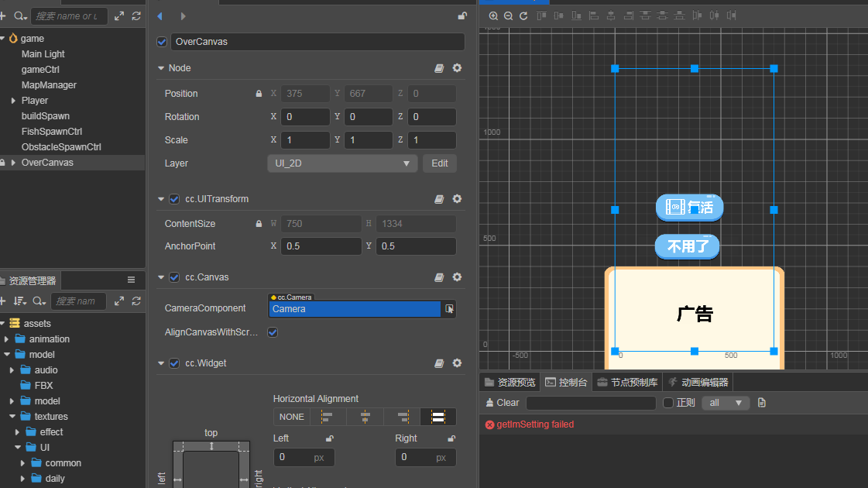868x488 pixels.
Task: Align selected nodes to vertical center
Action: point(558,15)
